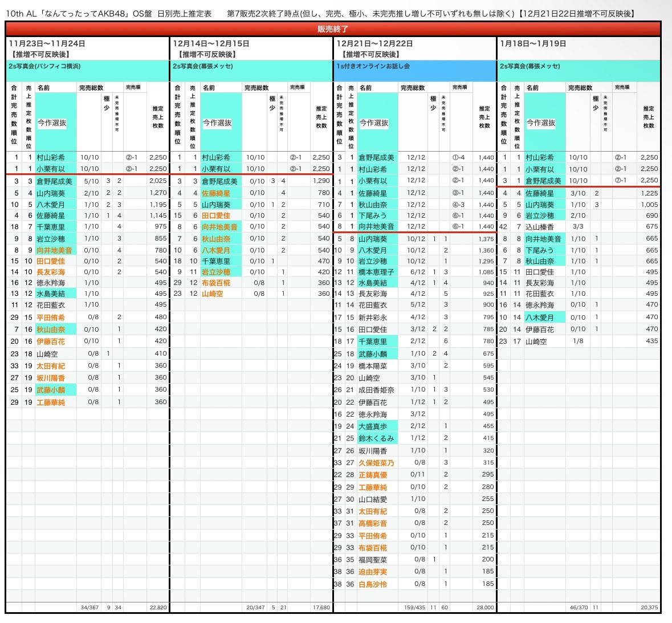This screenshot has width=672, height=623.
Task: Click 2s写真会(幕張メッセ) under 1月18日〜1月19日
Action: (x=530, y=66)
